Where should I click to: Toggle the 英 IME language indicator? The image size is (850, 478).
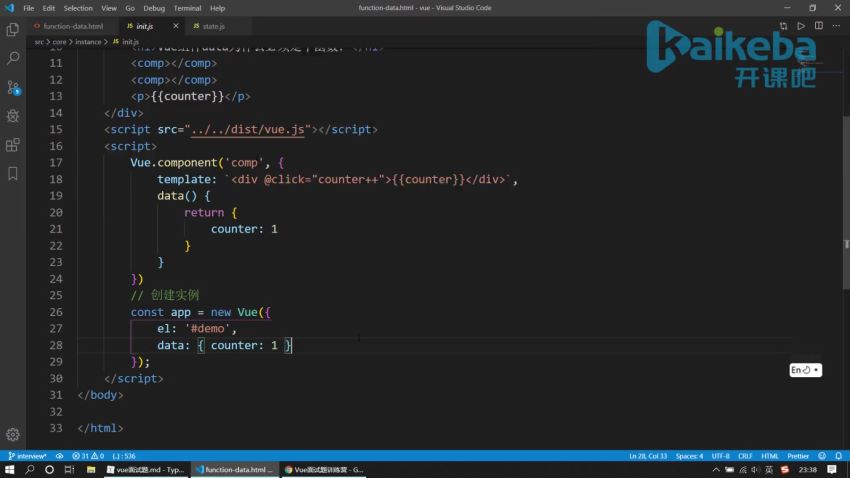(769, 470)
